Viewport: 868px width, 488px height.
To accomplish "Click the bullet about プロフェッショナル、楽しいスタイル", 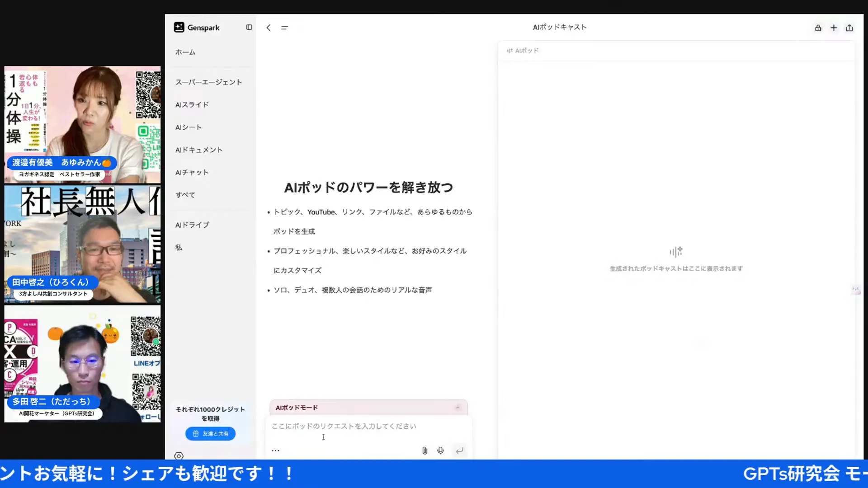I will pos(370,261).
